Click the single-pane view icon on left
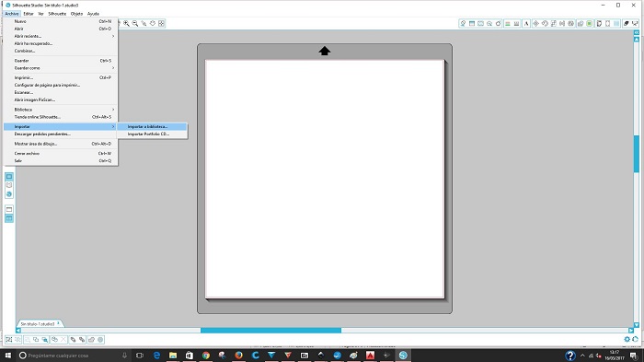 [9, 209]
